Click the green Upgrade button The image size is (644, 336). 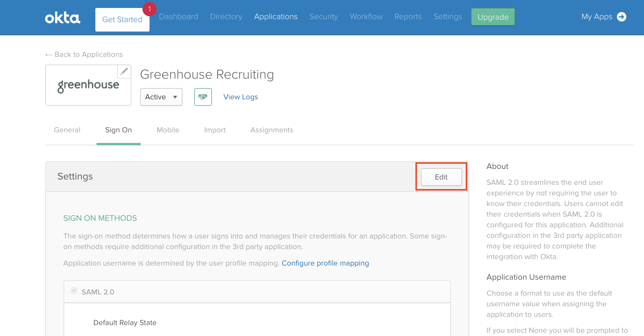click(493, 17)
